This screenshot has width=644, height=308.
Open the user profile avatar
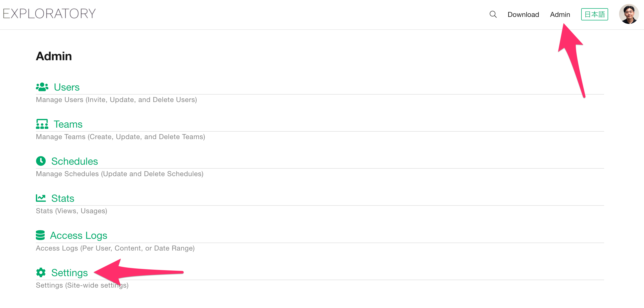pyautogui.click(x=629, y=14)
